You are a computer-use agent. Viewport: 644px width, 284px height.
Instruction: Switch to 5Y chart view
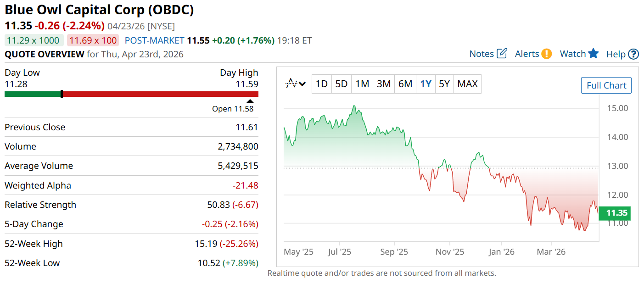[444, 84]
